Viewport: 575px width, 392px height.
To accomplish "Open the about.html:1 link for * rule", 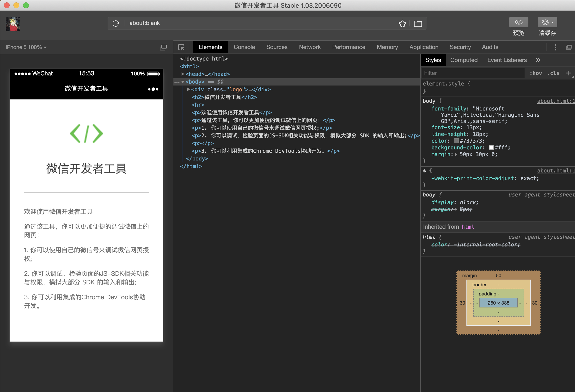I will tap(556, 171).
